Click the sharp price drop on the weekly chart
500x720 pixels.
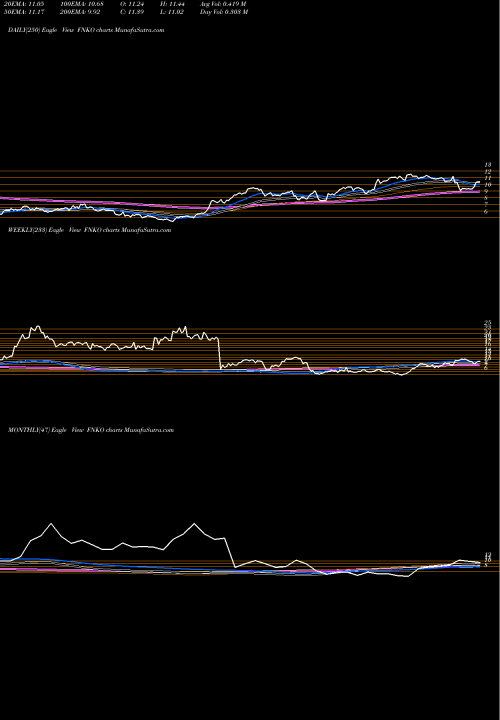point(219,354)
